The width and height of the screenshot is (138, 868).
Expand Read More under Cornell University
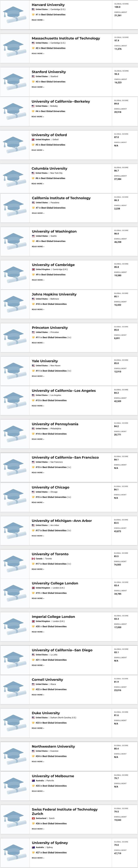click(x=38, y=695)
